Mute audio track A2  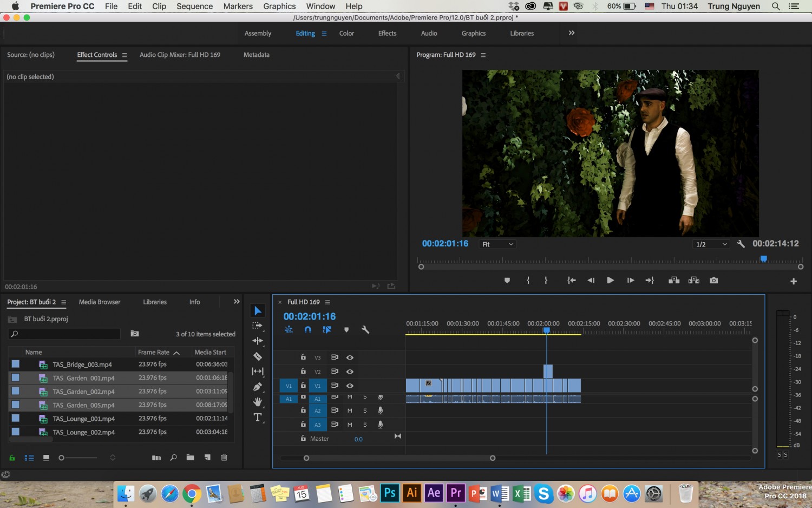[x=350, y=411]
